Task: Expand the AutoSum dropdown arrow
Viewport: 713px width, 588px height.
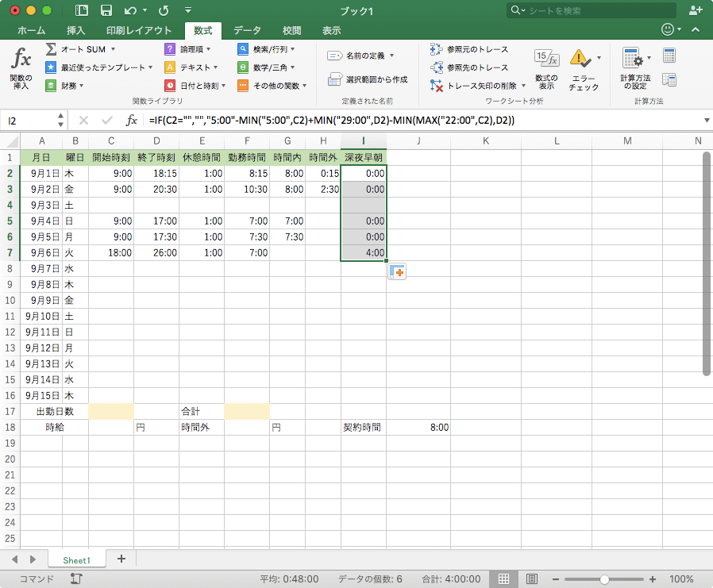Action: (x=114, y=49)
